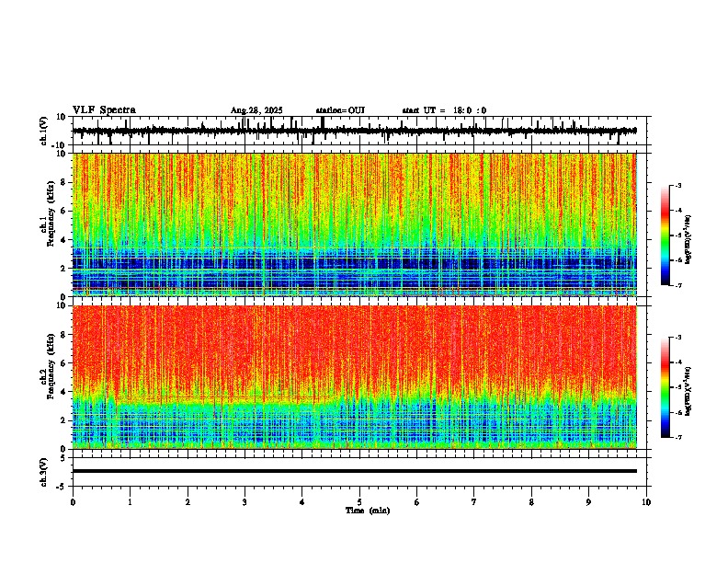Select the ch.2 color scale bar
728x563 pixels.
(x=665, y=387)
